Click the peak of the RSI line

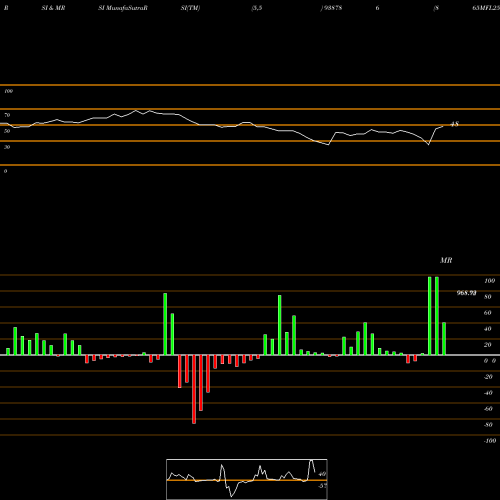pyautogui.click(x=136, y=110)
